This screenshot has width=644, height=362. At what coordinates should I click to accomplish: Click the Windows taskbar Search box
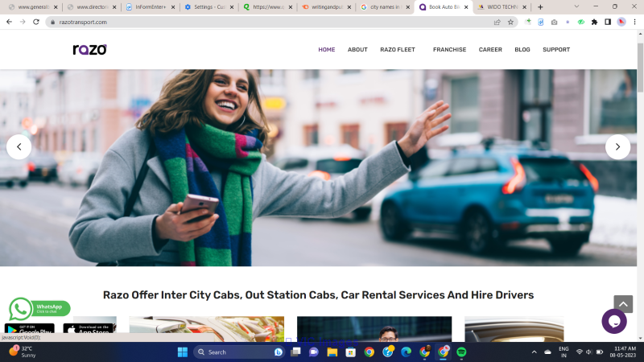coord(239,352)
